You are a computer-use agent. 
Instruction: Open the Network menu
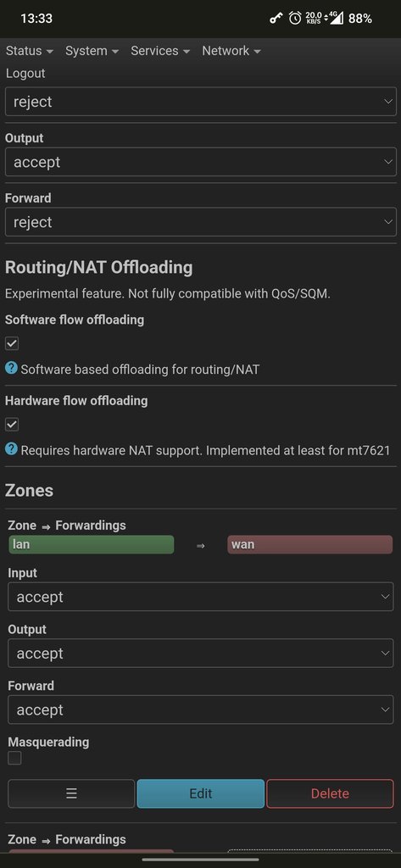pyautogui.click(x=231, y=51)
